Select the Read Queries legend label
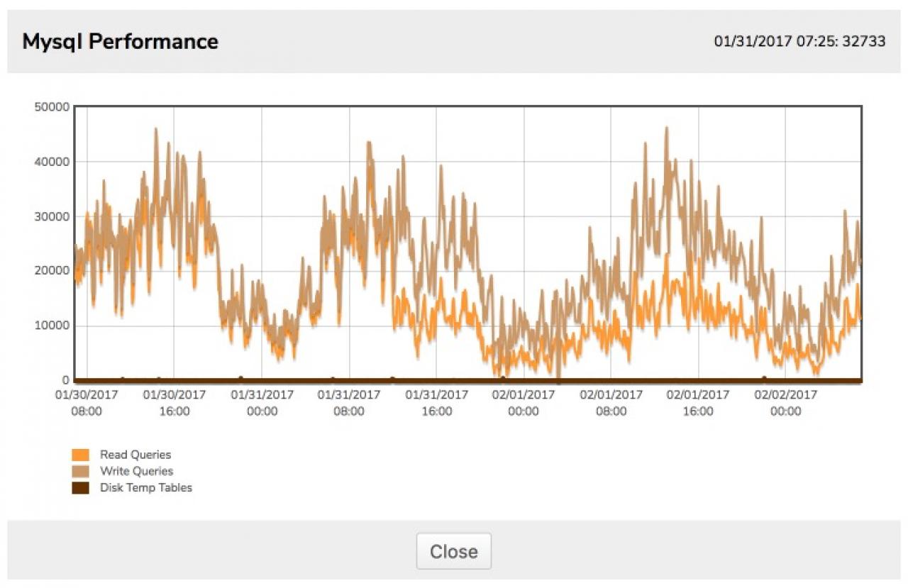Viewport: 908px width, 588px height. (x=135, y=455)
